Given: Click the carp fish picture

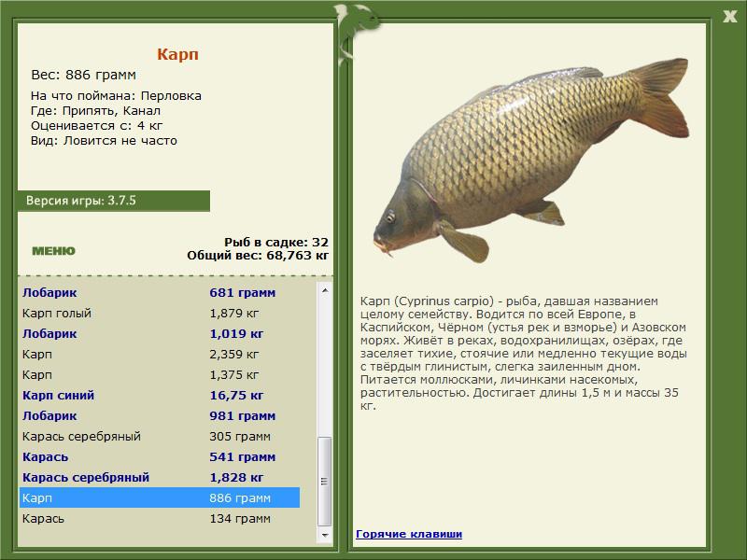Looking at the screenshot, I should click(x=531, y=160).
